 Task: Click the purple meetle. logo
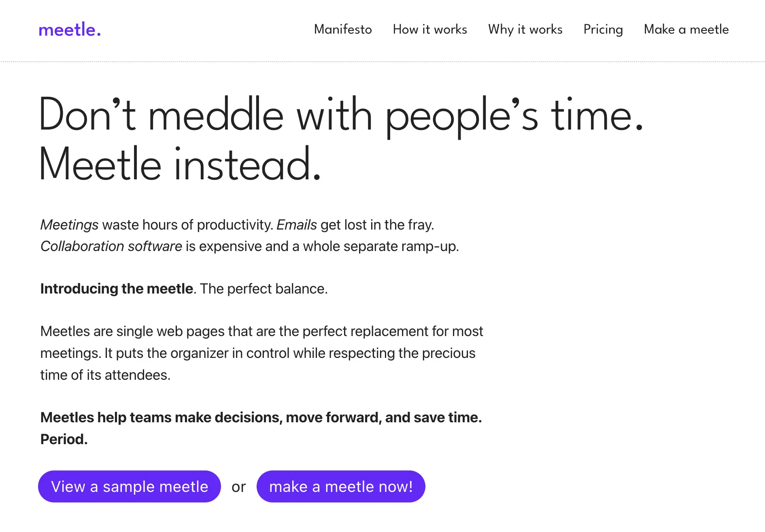[70, 30]
